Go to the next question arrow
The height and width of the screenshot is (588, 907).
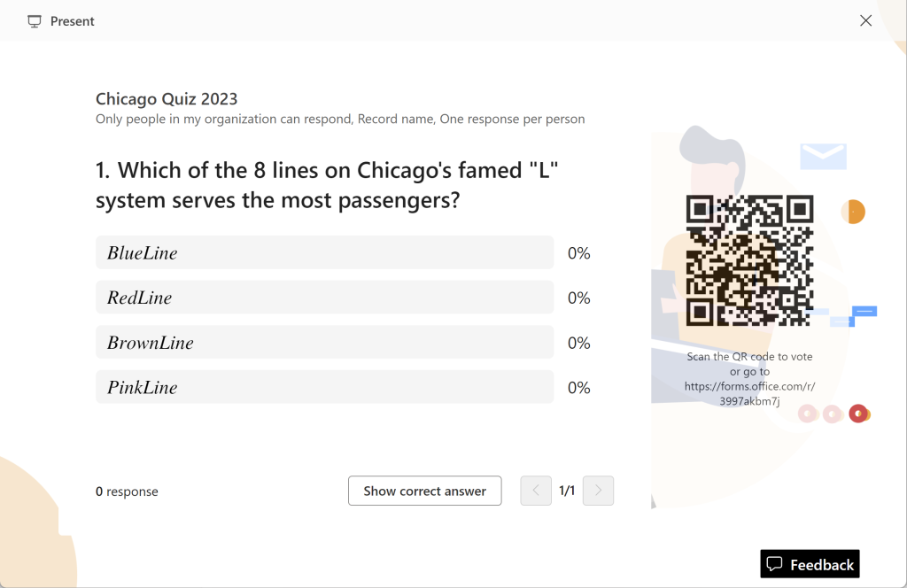(x=598, y=491)
